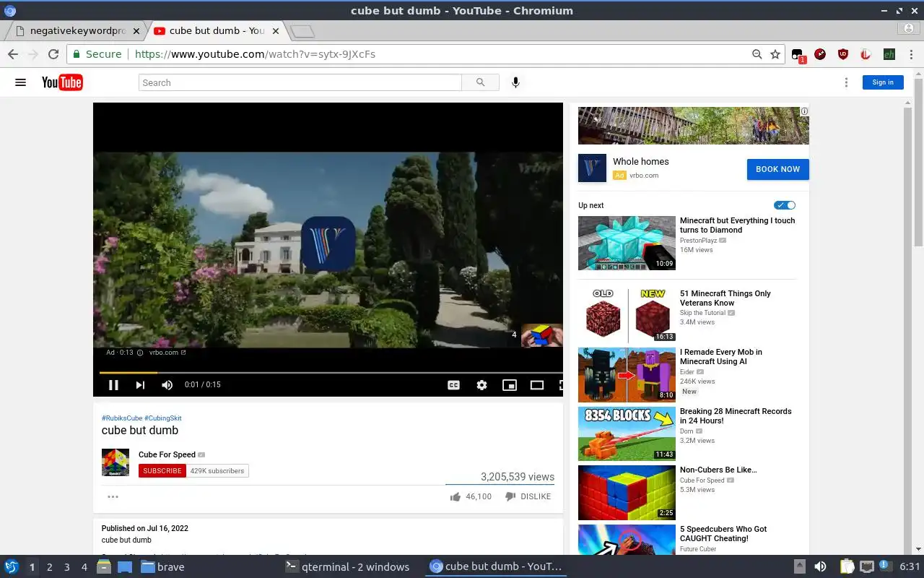924x578 pixels.
Task: Open I Remade Every Mob video thumbnail
Action: point(627,375)
